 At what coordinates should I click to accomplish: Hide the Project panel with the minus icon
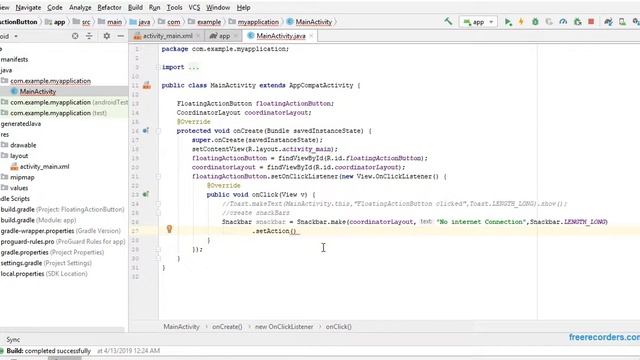[120, 36]
